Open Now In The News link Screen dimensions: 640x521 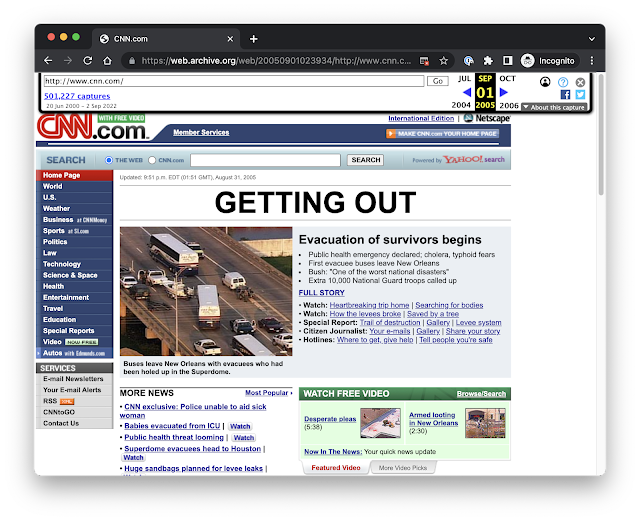(333, 452)
